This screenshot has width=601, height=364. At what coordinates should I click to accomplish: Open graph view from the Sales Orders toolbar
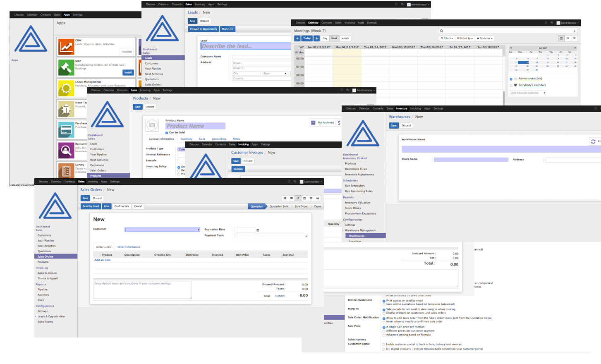[318, 198]
